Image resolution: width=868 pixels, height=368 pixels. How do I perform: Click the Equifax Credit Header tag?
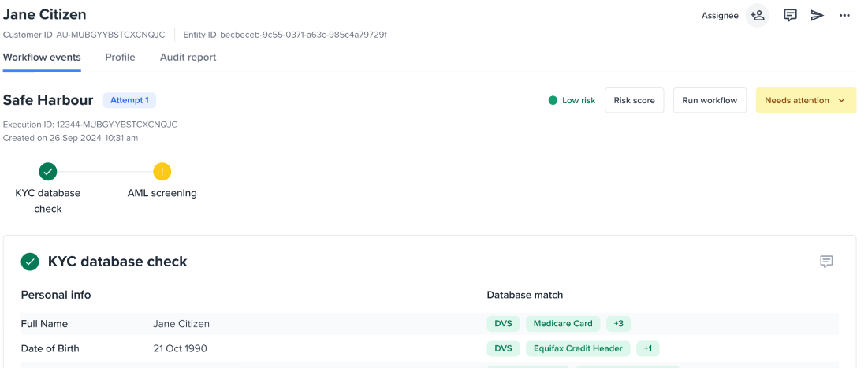578,348
